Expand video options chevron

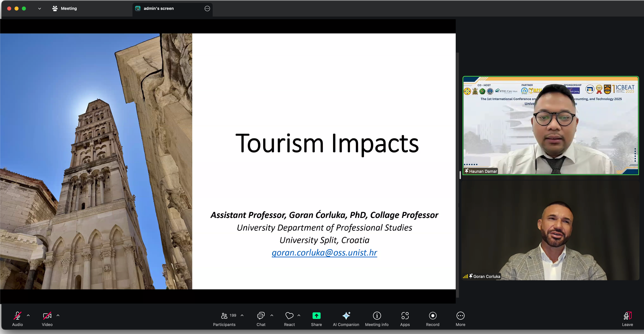pos(58,315)
